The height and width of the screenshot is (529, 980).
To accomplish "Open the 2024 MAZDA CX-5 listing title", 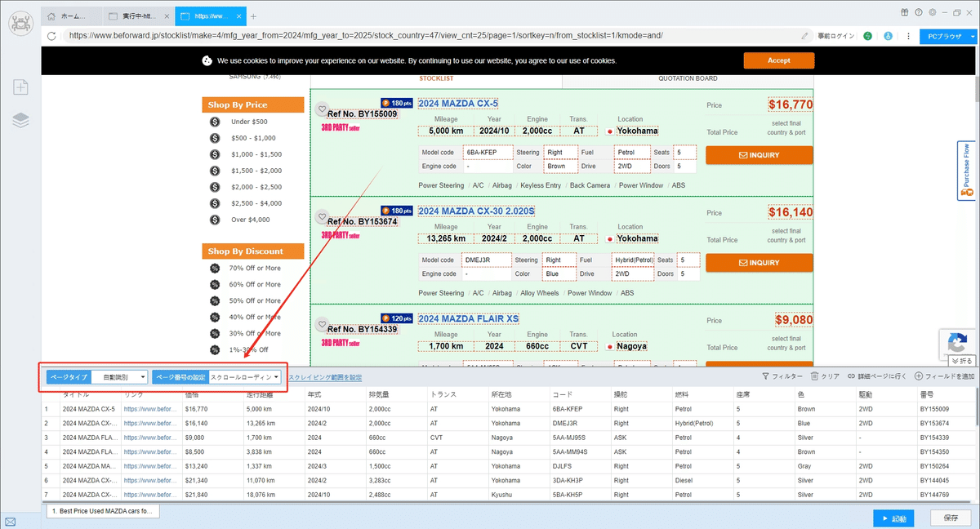I will [x=458, y=103].
